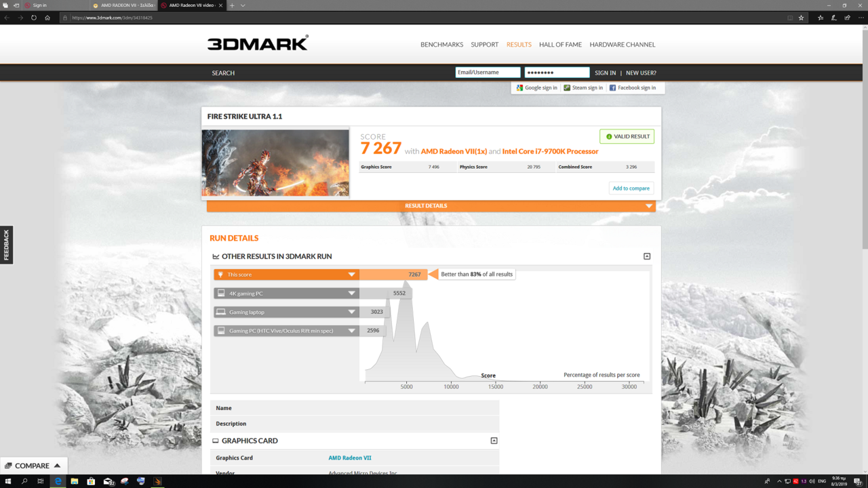Open Microsoft Store from taskbar
The width and height of the screenshot is (868, 488).
coord(91,481)
